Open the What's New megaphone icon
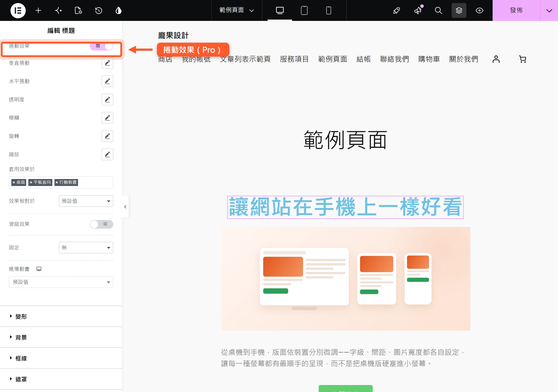 coord(418,10)
